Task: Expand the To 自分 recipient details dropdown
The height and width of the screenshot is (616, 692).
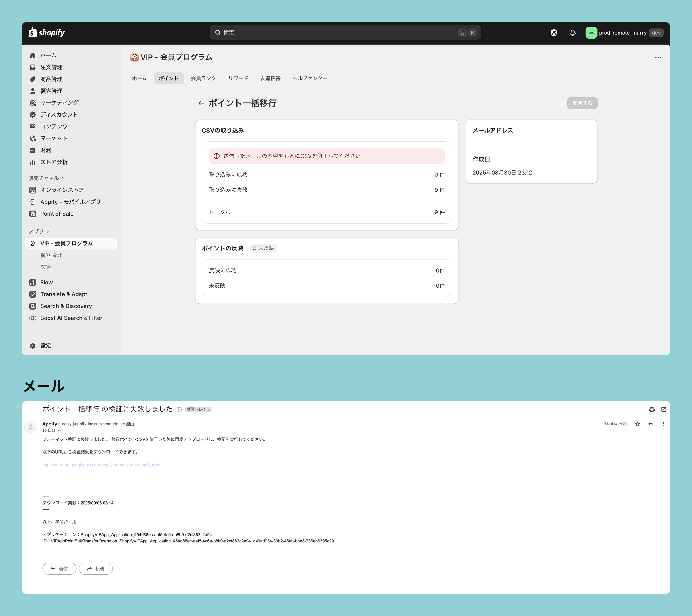Action: (x=59, y=431)
